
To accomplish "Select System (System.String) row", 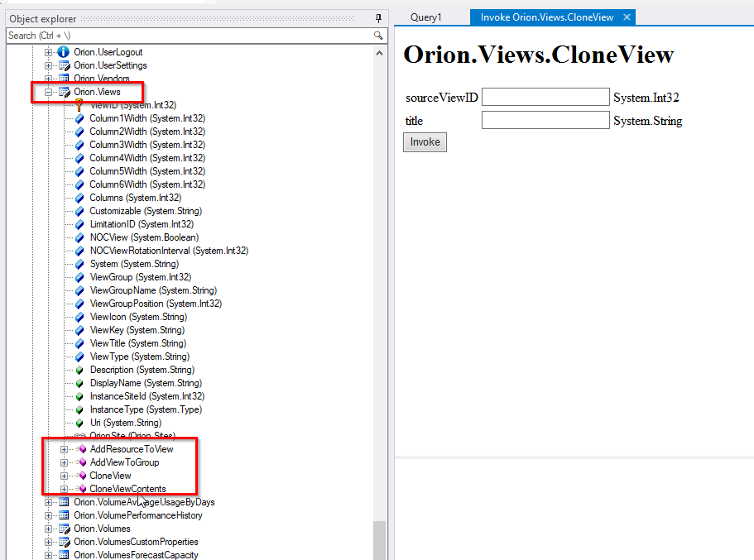I will (134, 264).
